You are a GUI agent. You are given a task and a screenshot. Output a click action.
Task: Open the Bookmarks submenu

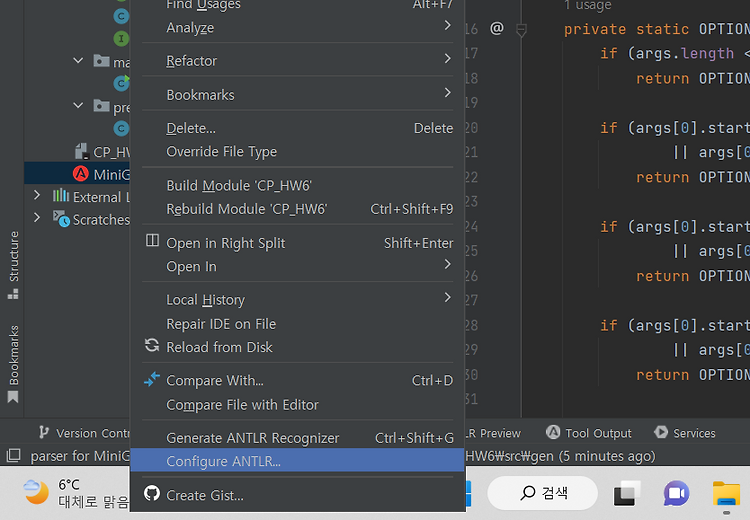tap(298, 95)
